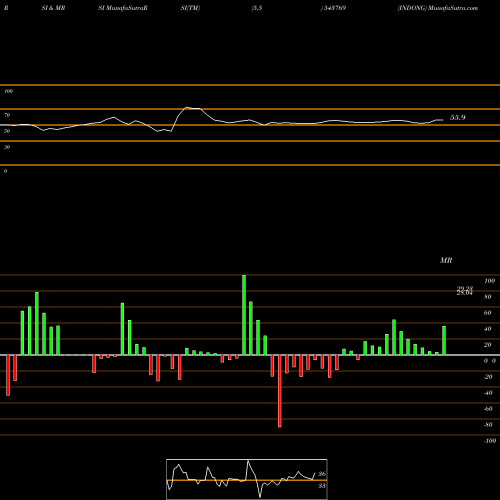Click "(INDONG) MunafaSutra.com" header text

tap(438, 8)
